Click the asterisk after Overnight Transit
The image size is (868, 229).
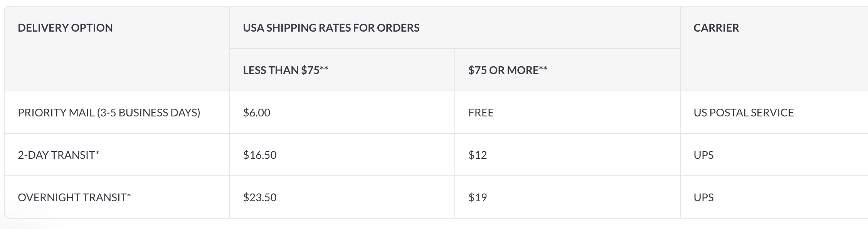pos(129,195)
